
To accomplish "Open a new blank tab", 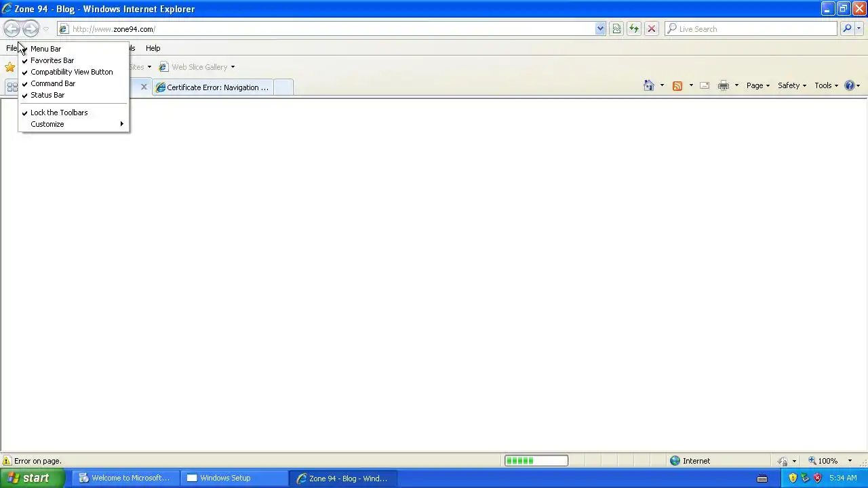I will click(x=283, y=87).
